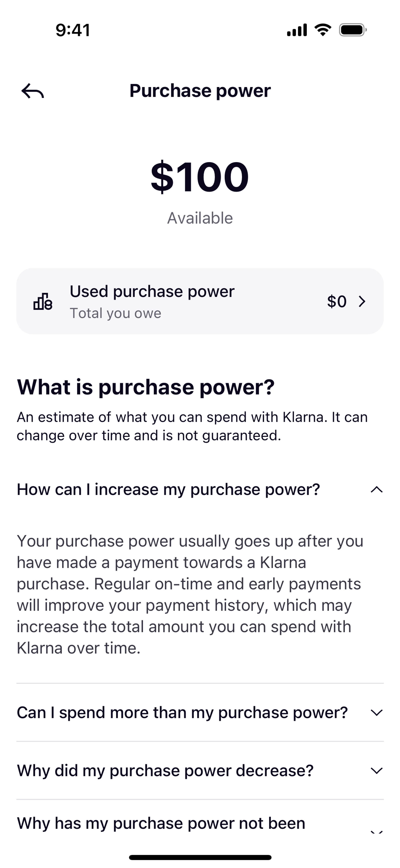This screenshot has height=868, width=400.
Task: Expand chevron for spend more than purchase power
Action: tap(376, 713)
